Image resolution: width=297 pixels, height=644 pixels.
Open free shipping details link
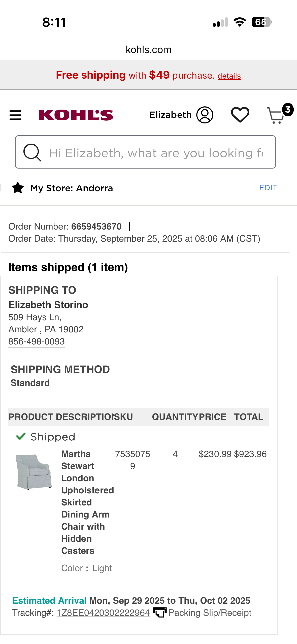click(x=229, y=76)
